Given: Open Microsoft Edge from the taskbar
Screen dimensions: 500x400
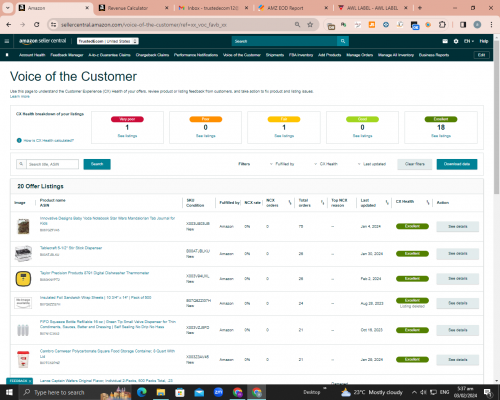Looking at the screenshot, I should click(142, 392).
